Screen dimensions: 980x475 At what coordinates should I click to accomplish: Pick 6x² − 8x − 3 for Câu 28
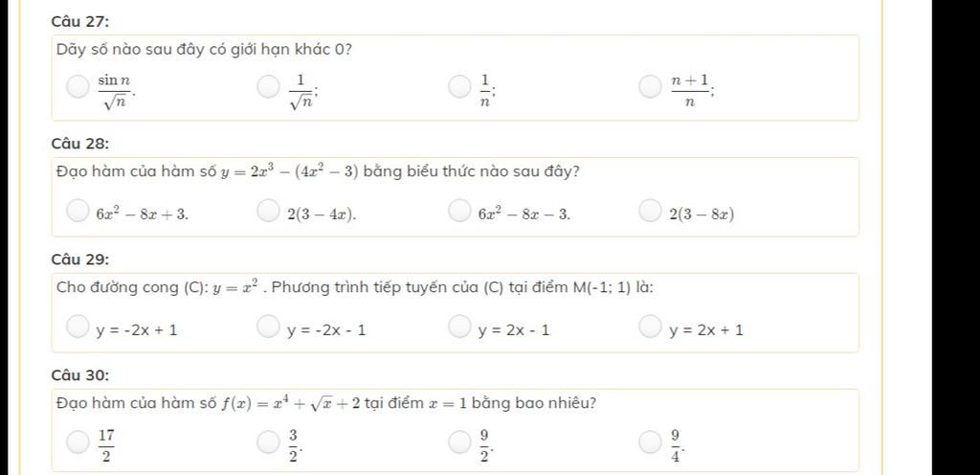(460, 211)
